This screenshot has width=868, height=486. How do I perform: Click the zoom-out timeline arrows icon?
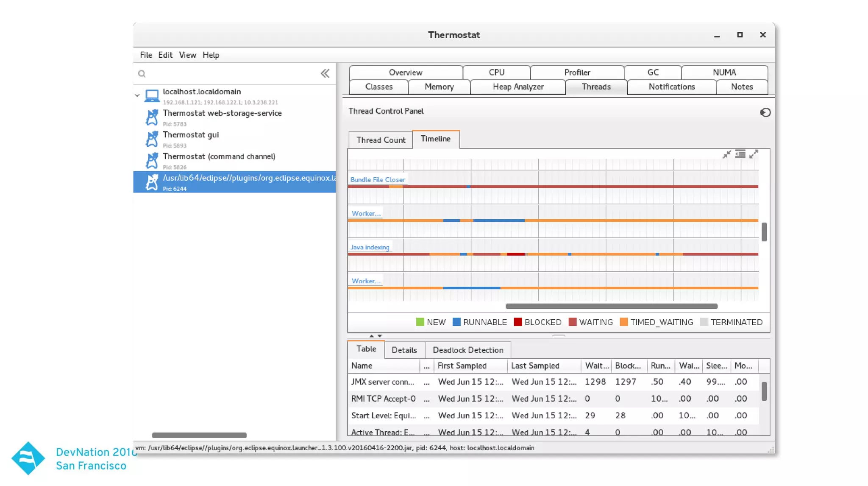[x=727, y=154]
